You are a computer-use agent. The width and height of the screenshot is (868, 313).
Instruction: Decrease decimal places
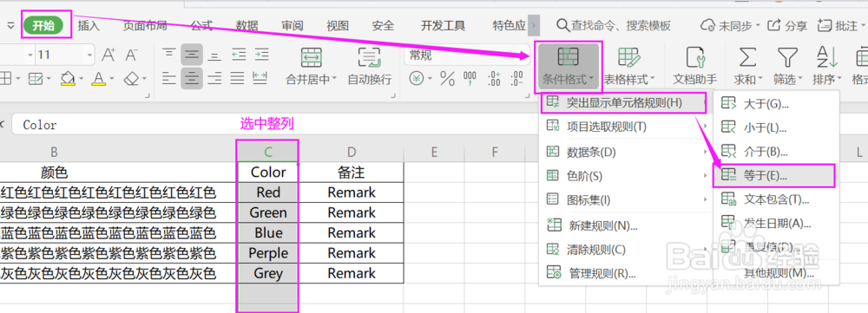click(x=517, y=79)
